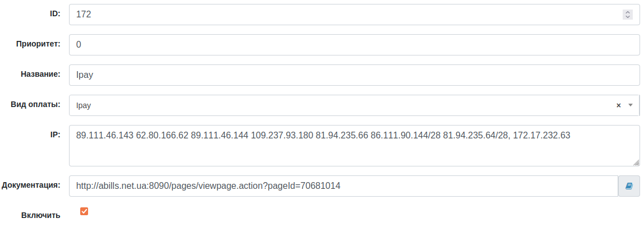644x232 pixels.
Task: Click the Приоритет label
Action: pyautogui.click(x=38, y=43)
